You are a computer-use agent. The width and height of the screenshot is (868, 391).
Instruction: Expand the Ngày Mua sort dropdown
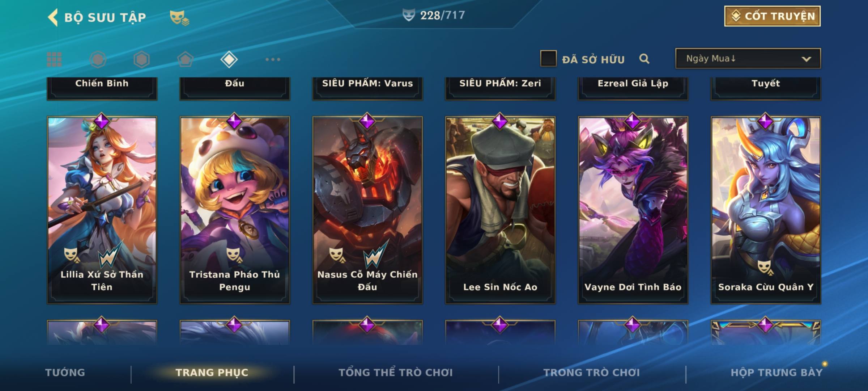coord(748,58)
